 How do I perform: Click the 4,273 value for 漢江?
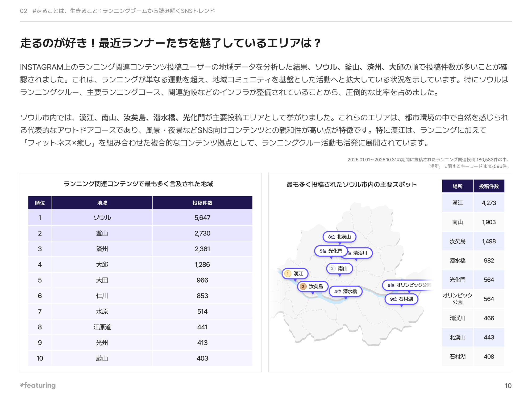pos(489,203)
